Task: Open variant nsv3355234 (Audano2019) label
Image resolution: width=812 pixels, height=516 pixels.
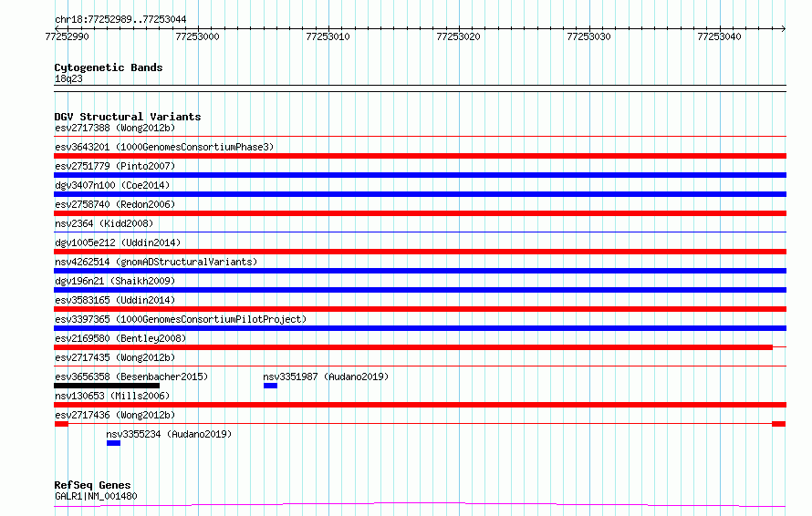Action: pos(169,434)
